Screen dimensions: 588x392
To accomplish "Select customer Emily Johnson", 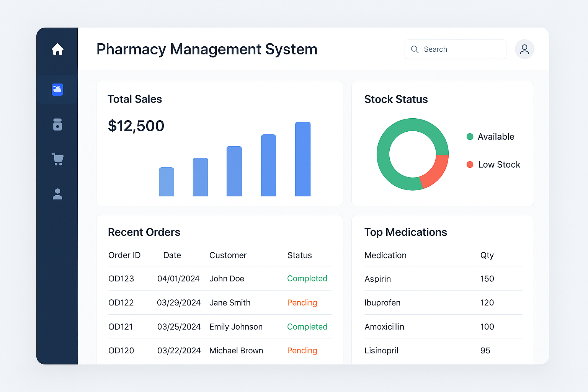I will 236,327.
